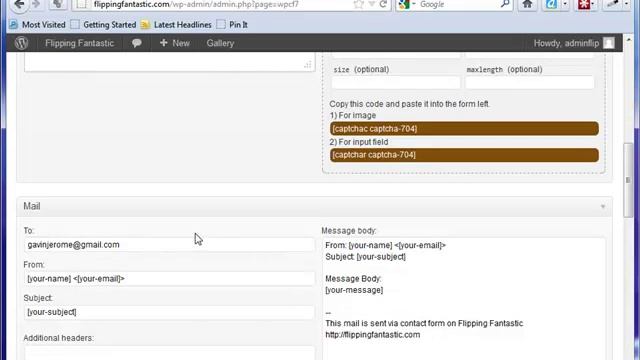
Task: Click the From field with your-name
Action: pyautogui.click(x=169, y=279)
